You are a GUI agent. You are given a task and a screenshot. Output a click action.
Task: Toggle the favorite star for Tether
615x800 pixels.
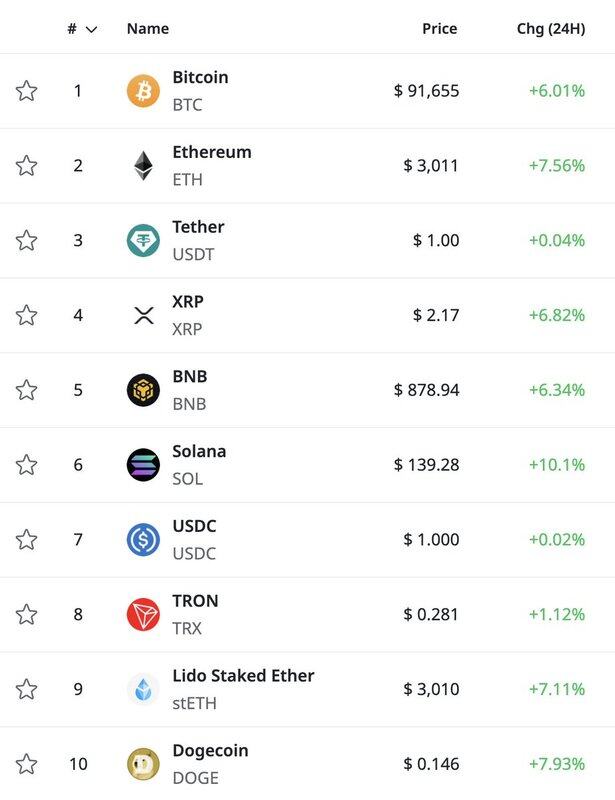[27, 240]
